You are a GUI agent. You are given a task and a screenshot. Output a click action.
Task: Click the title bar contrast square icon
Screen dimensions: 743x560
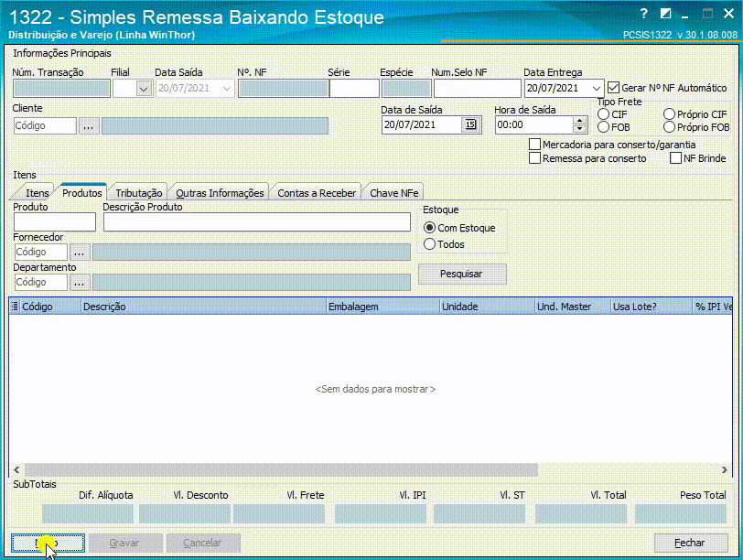coord(665,14)
